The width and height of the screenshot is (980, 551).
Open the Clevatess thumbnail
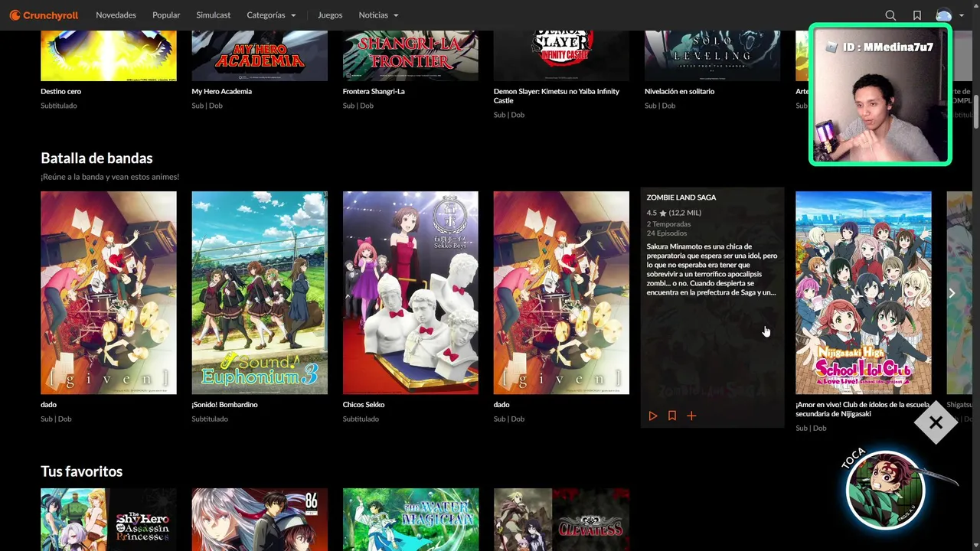point(561,520)
